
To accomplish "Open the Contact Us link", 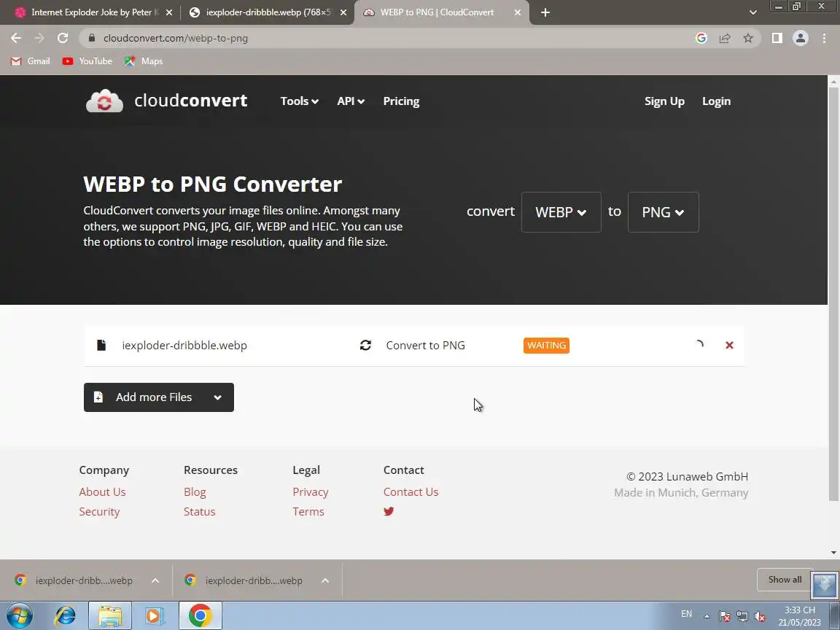I will tap(411, 491).
